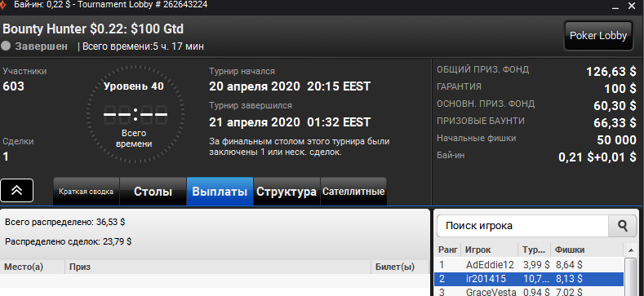Collapse the tournament info with double-chevron button
The height and width of the screenshot is (296, 644).
click(x=17, y=191)
